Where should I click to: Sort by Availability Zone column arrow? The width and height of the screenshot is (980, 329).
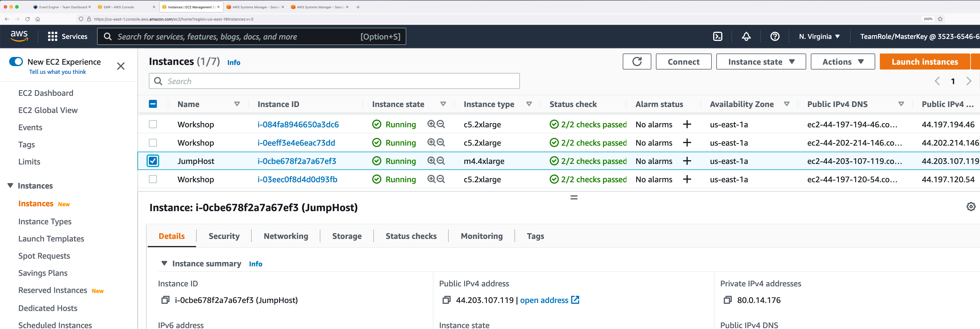tap(786, 104)
